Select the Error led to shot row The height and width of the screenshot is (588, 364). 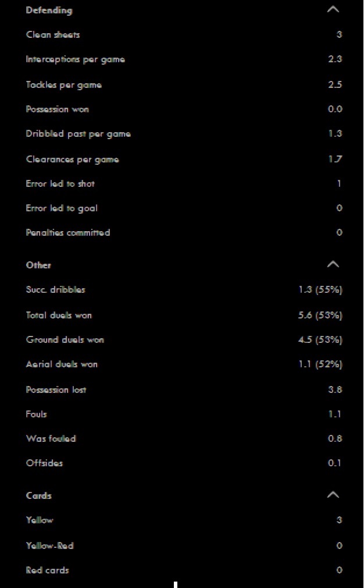(x=184, y=184)
